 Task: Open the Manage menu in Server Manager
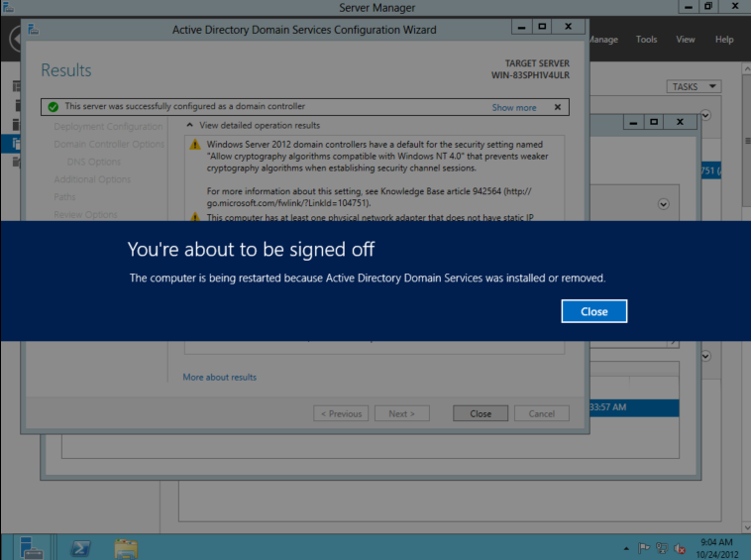[603, 40]
